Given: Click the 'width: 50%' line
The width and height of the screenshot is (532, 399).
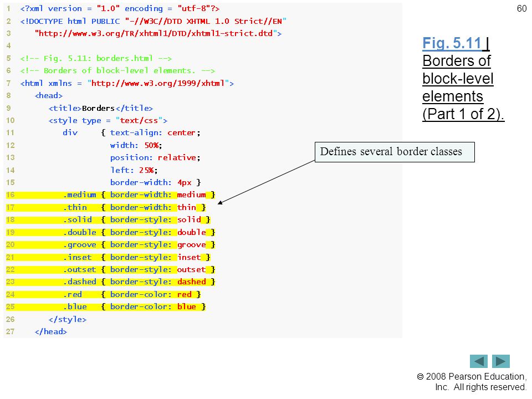Looking at the screenshot, I should pyautogui.click(x=136, y=145).
